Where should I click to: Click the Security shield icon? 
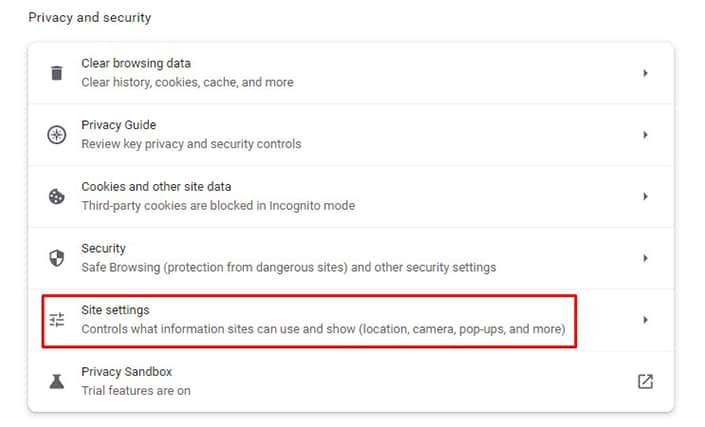(57, 258)
